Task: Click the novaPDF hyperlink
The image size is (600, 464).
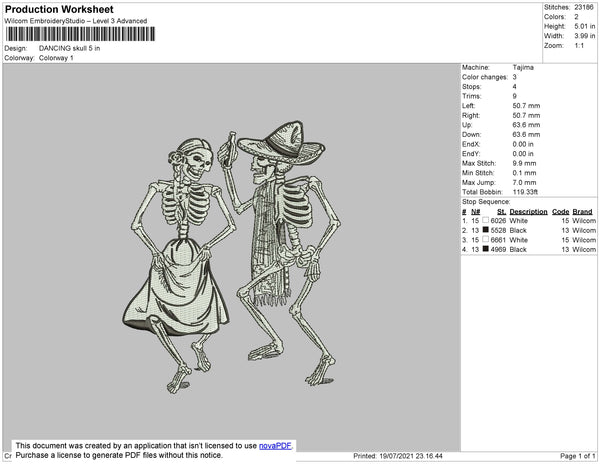Action: pos(276,446)
